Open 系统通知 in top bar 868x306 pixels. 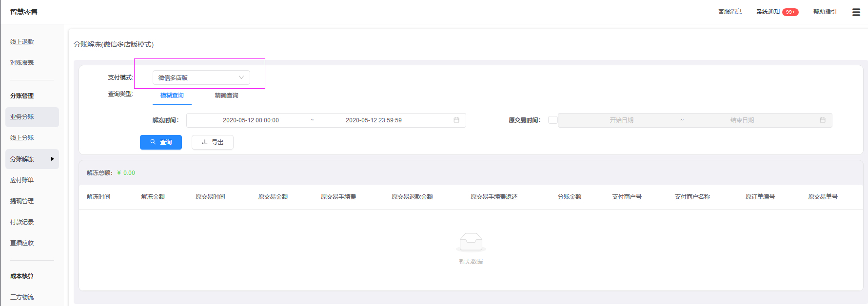pyautogui.click(x=768, y=12)
